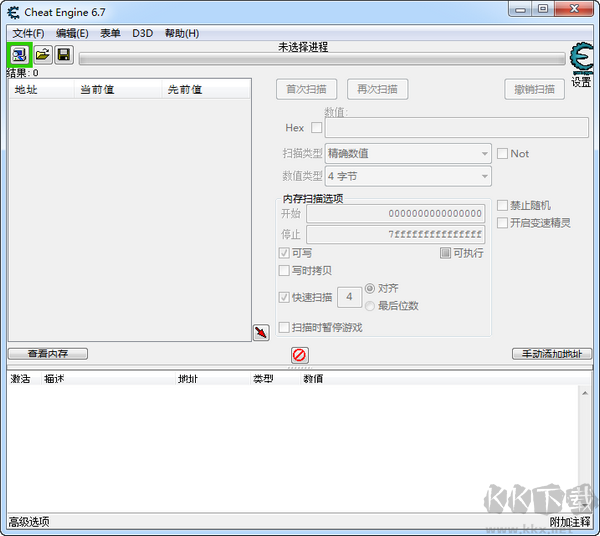Open the D3D menu
The image size is (600, 536).
pos(143,34)
